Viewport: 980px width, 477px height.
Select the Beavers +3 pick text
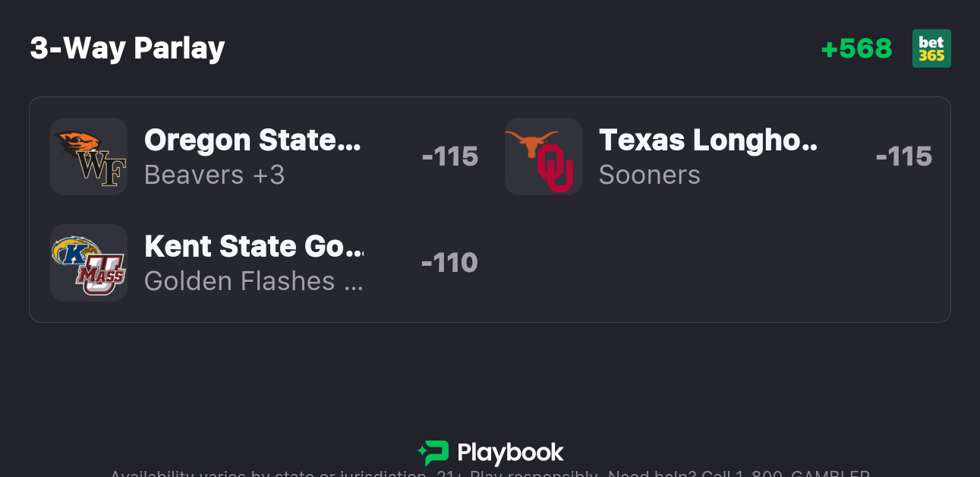click(214, 175)
